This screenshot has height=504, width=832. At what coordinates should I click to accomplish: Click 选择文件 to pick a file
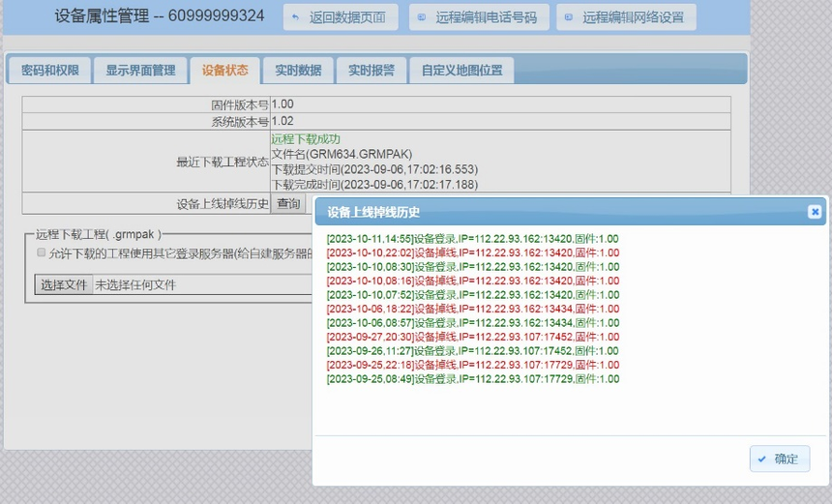point(64,285)
